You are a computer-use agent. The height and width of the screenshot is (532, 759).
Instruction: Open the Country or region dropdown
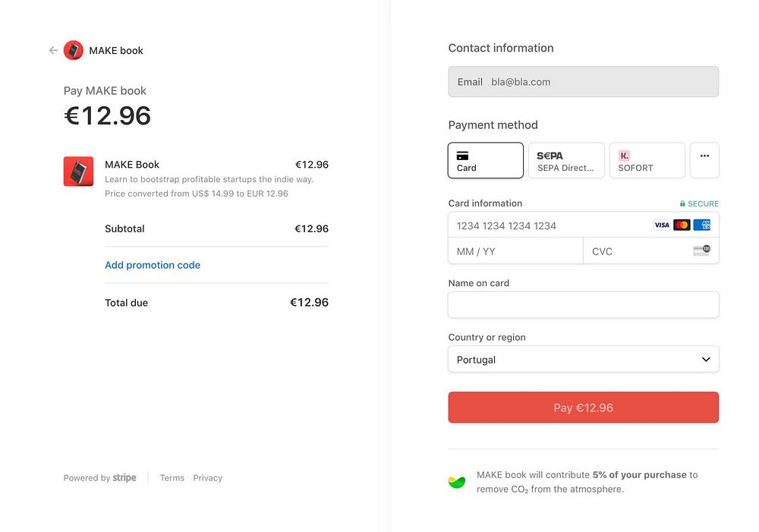click(583, 360)
